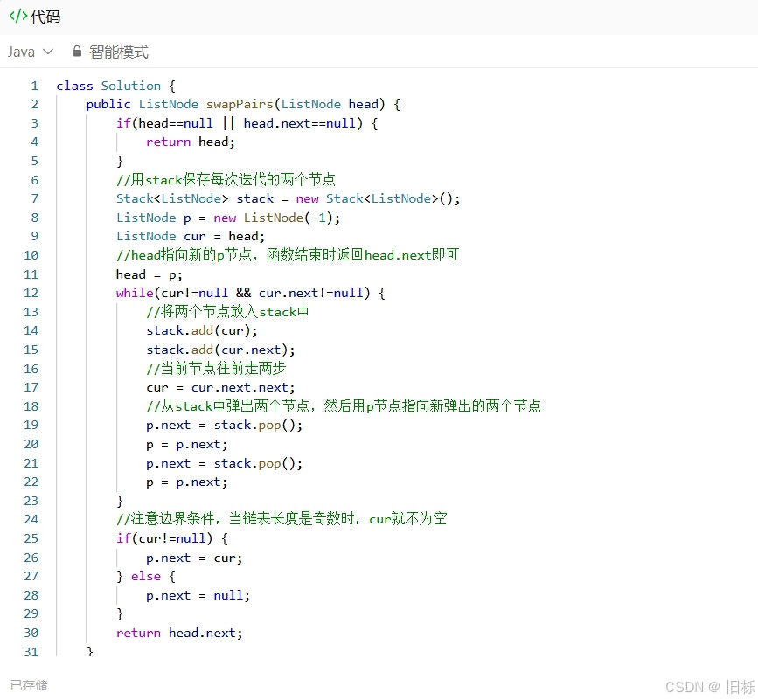Click 'return head;' on line 4
The image size is (758, 700).
(191, 142)
